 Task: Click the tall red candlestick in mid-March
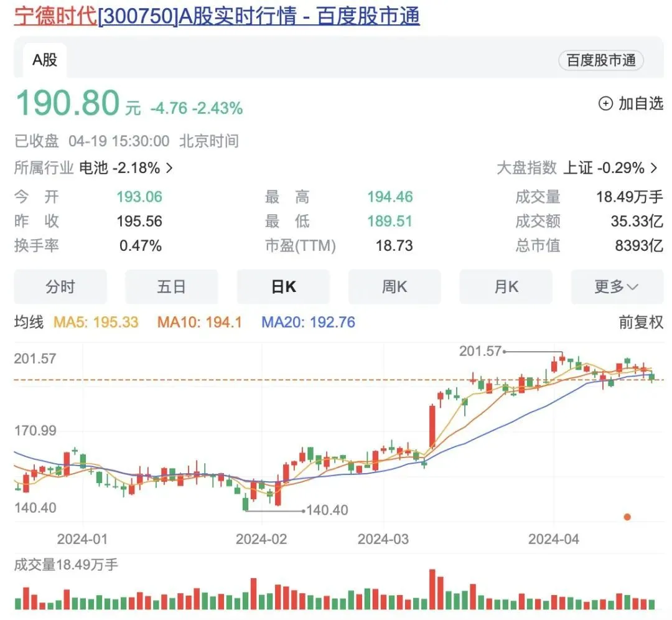[432, 426]
